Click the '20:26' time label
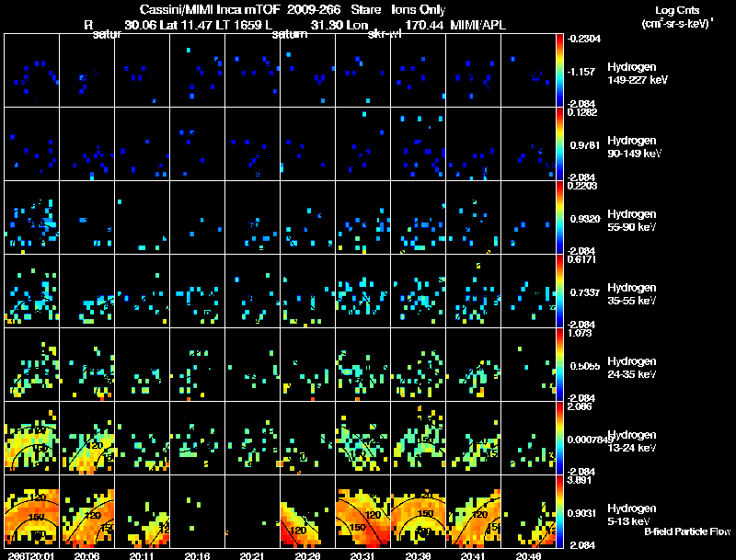The width and height of the screenshot is (736, 560). click(x=307, y=555)
